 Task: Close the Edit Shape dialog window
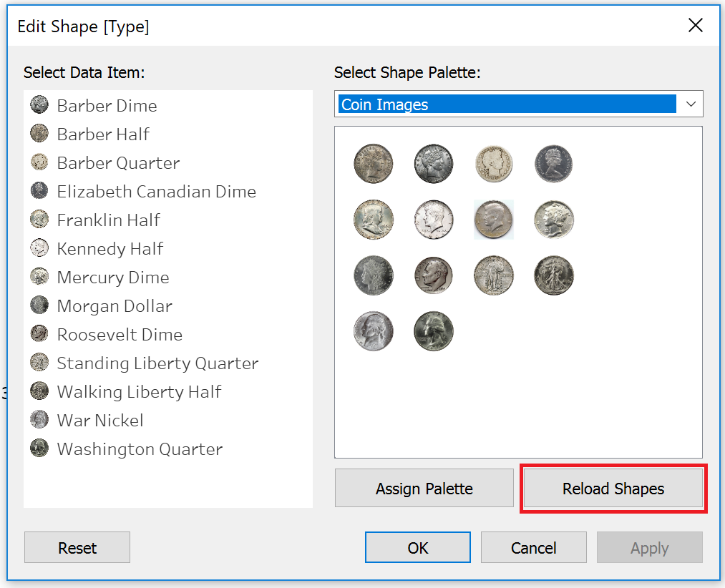(x=696, y=26)
